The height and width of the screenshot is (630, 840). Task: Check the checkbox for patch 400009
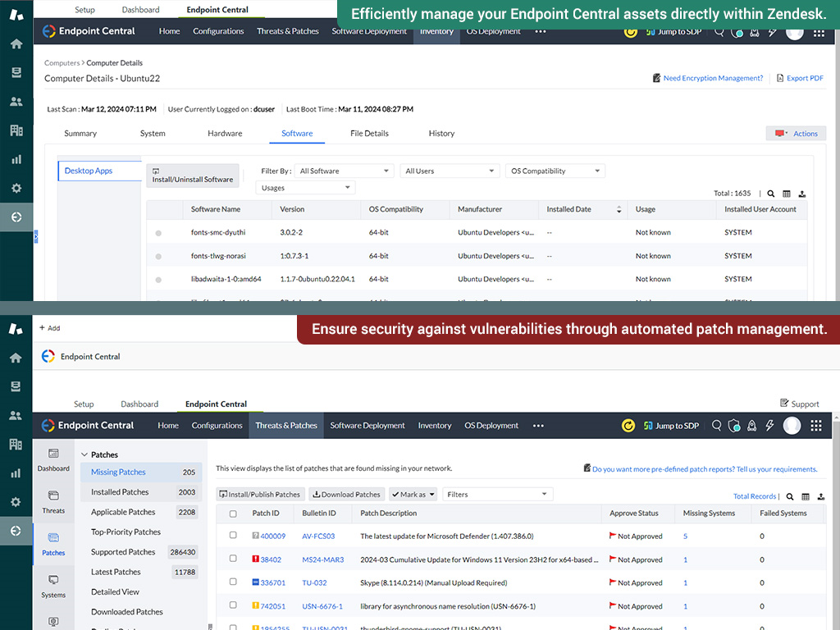click(x=231, y=536)
